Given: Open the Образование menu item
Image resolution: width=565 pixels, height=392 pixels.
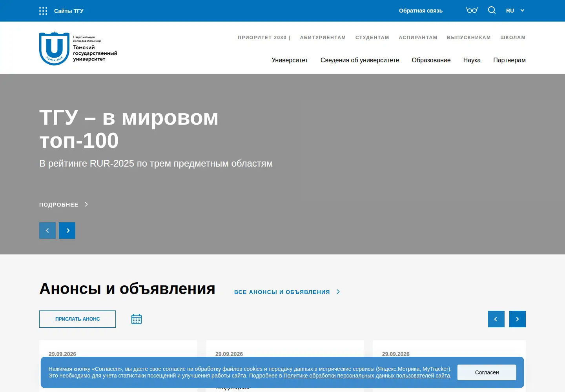Looking at the screenshot, I should pyautogui.click(x=431, y=60).
